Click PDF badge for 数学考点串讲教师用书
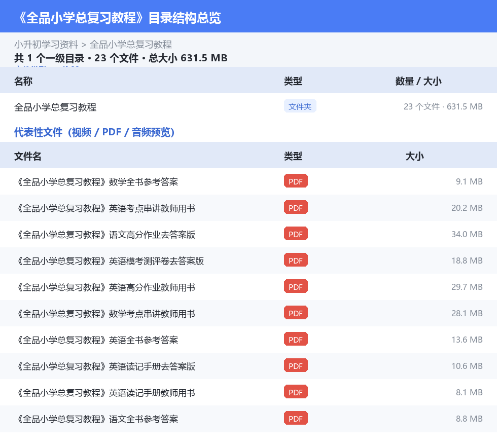Image resolution: width=497 pixels, height=448 pixels. pos(296,313)
